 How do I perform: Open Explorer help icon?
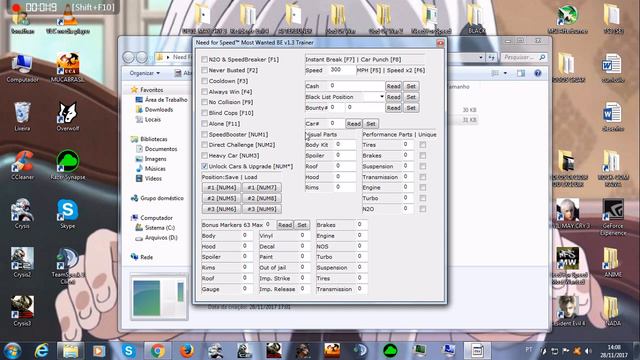tap(538, 73)
